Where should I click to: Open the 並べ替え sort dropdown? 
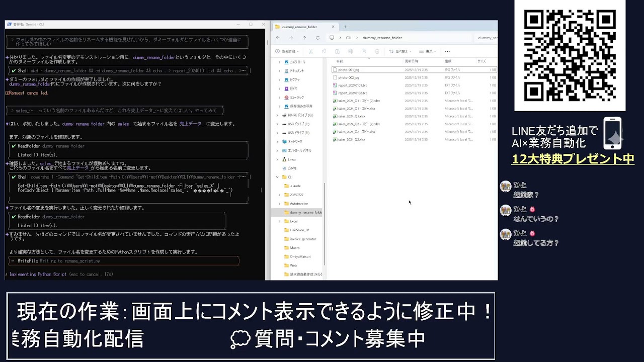[400, 51]
